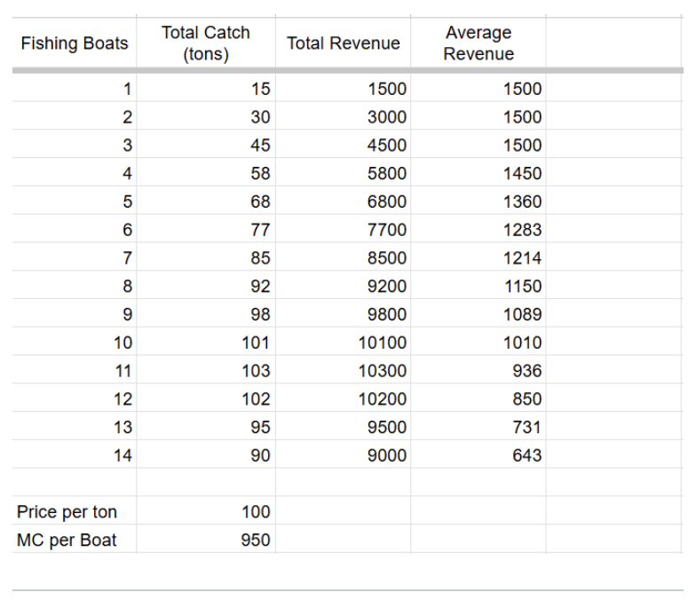Click average revenue value 1283
The height and width of the screenshot is (616, 696).
478,229
